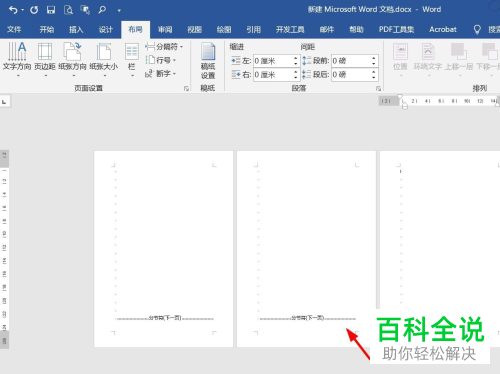Select the 布局 ribbon tab
The image size is (500, 374).
click(x=135, y=30)
